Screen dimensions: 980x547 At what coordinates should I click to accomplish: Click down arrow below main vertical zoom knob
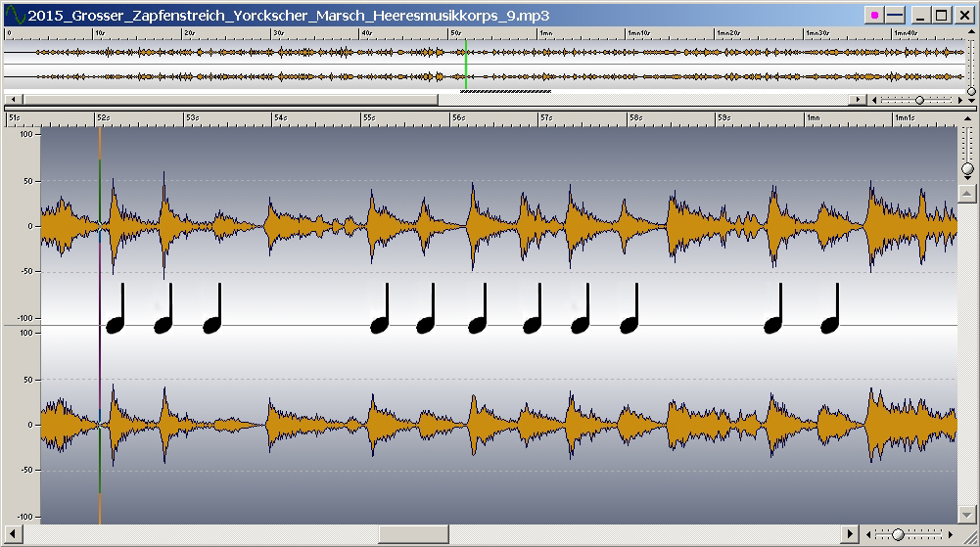tap(967, 178)
